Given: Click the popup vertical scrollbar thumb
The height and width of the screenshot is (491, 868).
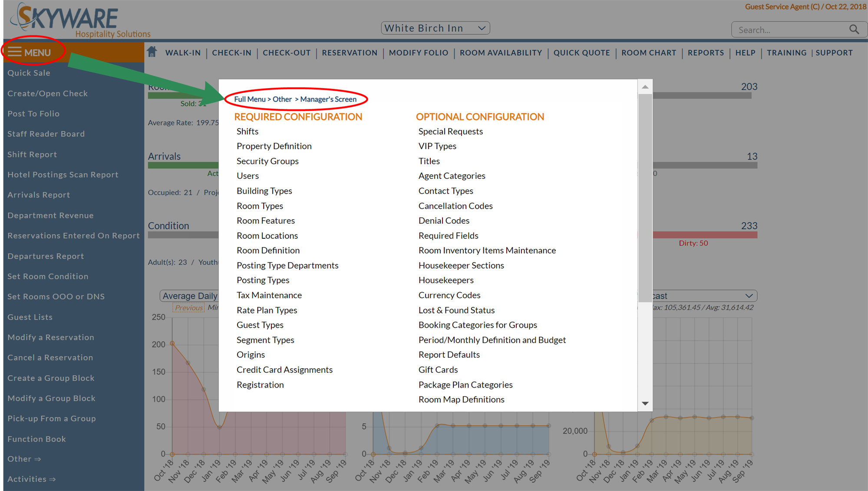Looking at the screenshot, I should click(645, 198).
